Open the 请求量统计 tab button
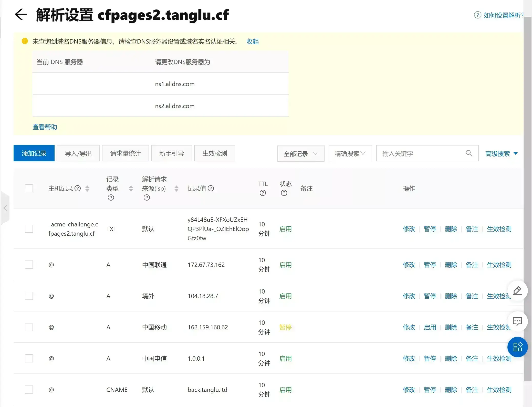 [x=125, y=153]
